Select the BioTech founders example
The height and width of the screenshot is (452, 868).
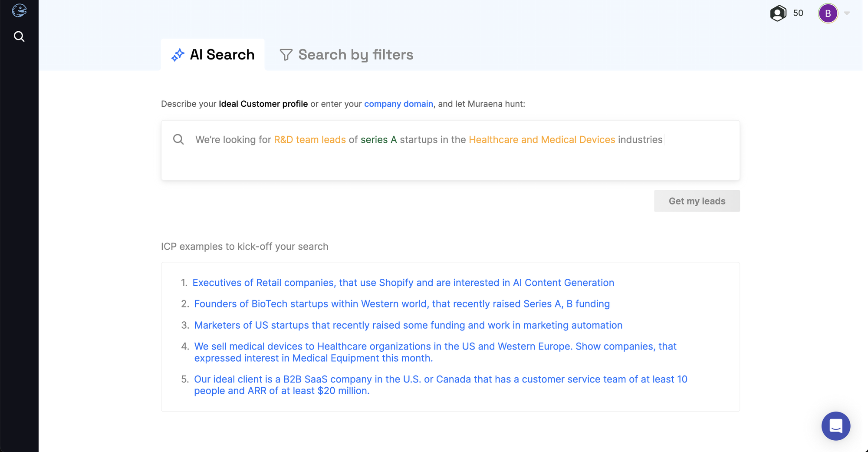[x=402, y=304]
